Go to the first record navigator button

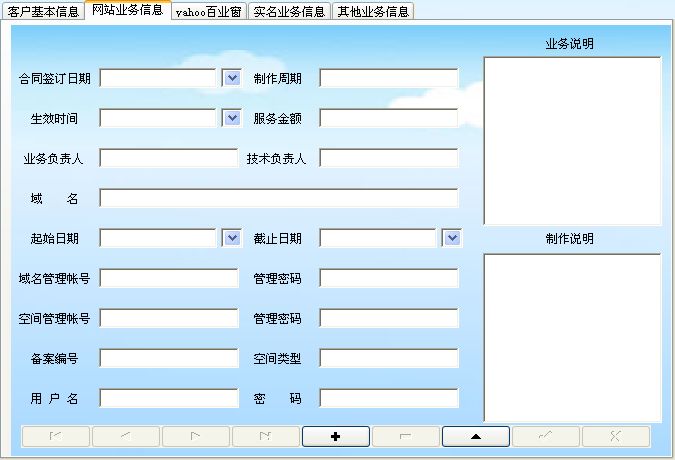pos(56,436)
